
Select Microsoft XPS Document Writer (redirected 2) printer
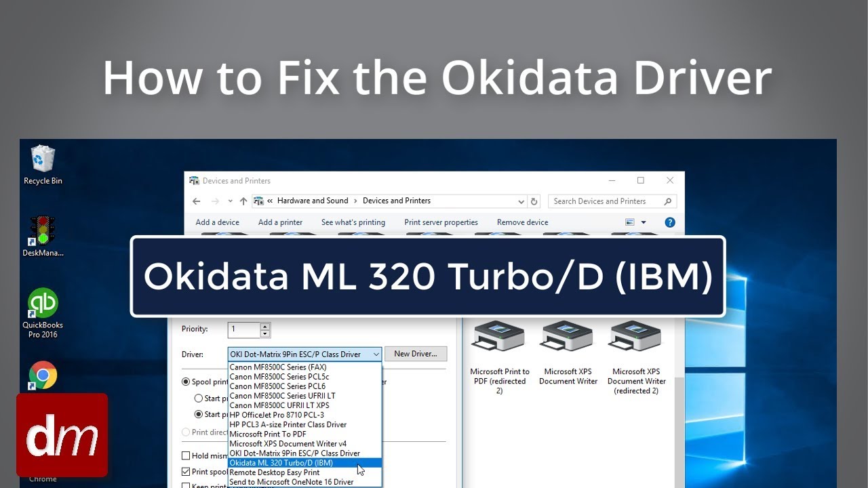coord(636,358)
